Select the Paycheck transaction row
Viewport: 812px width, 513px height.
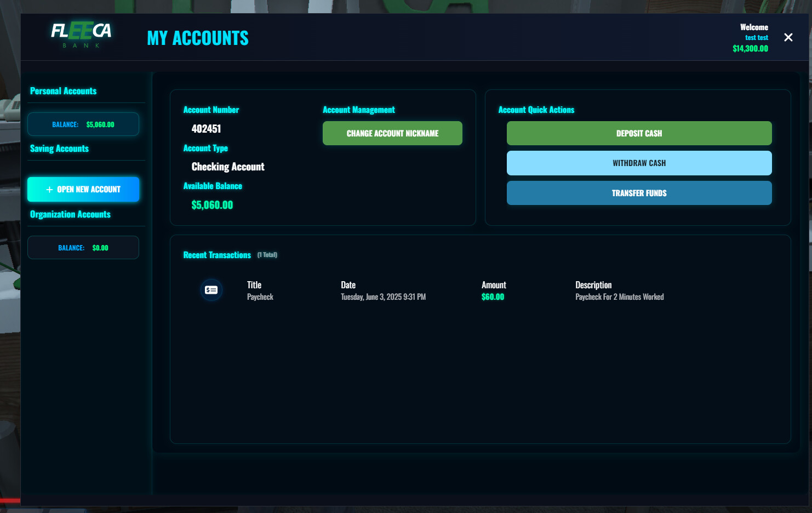click(x=438, y=290)
